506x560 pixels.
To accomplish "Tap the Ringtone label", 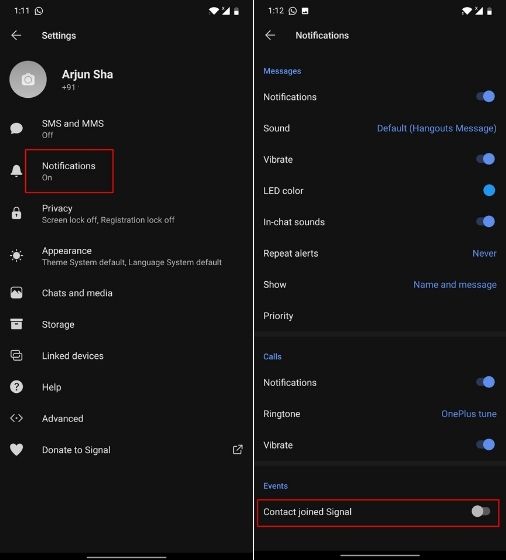I will pyautogui.click(x=282, y=414).
